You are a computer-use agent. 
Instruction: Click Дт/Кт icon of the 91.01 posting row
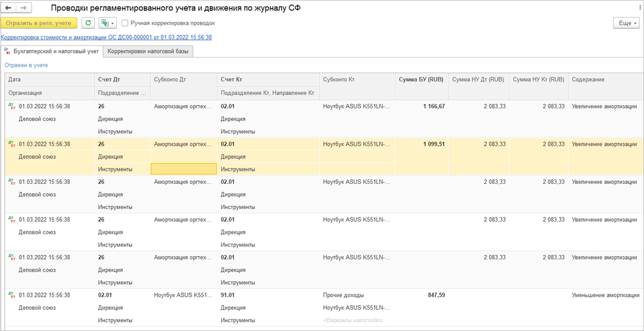12,295
